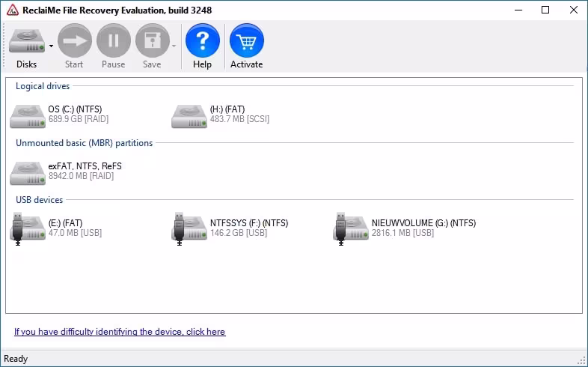Click the '689.9 GB [RAID]' size text
This screenshot has height=367, width=588.
click(79, 119)
